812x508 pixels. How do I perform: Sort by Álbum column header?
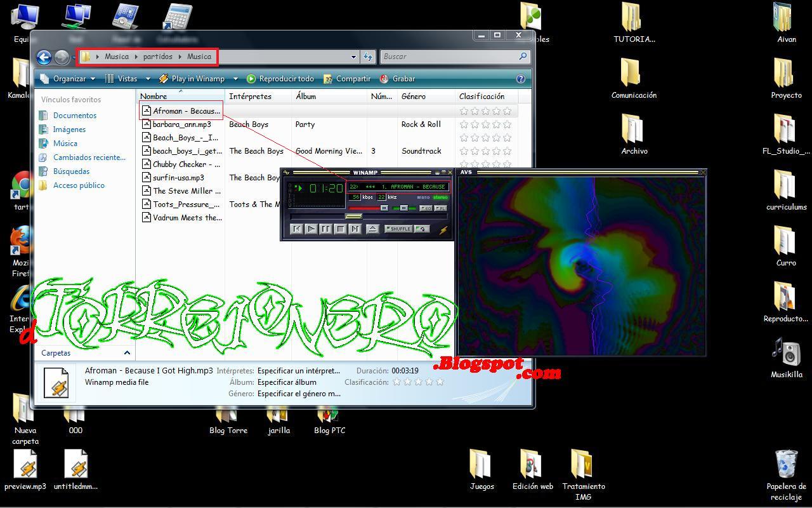(330, 97)
